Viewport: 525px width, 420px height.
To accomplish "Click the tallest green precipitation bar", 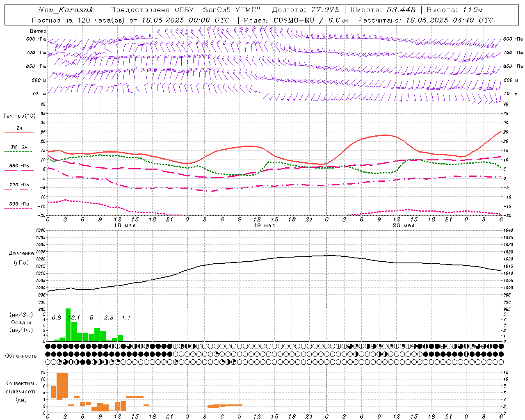I will [68, 325].
